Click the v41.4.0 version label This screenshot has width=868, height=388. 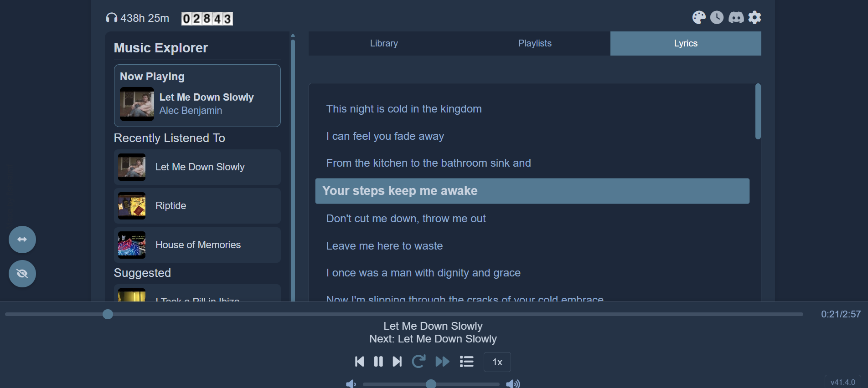842,382
